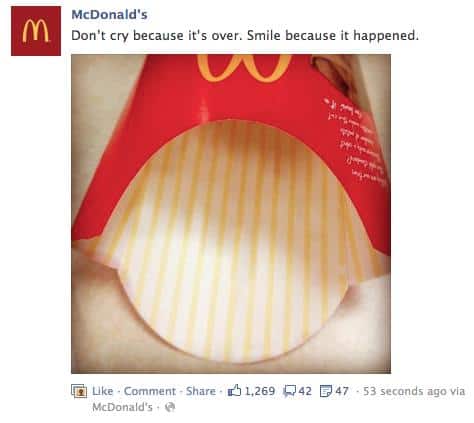
Task: View the 1,269 likes count
Action: point(260,391)
